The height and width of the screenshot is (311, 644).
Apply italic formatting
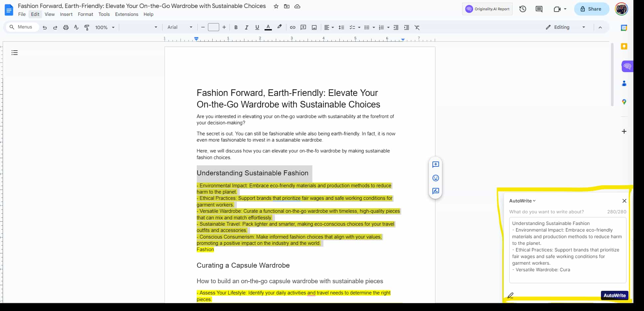tap(246, 27)
